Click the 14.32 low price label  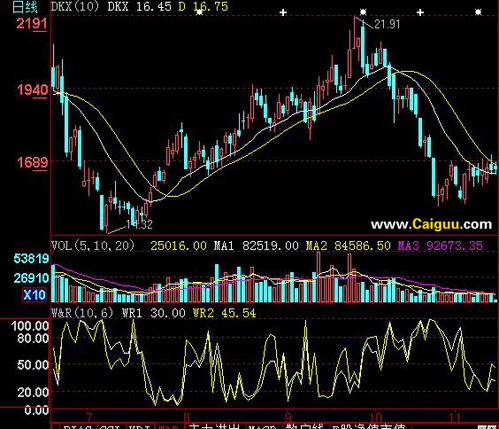(139, 224)
